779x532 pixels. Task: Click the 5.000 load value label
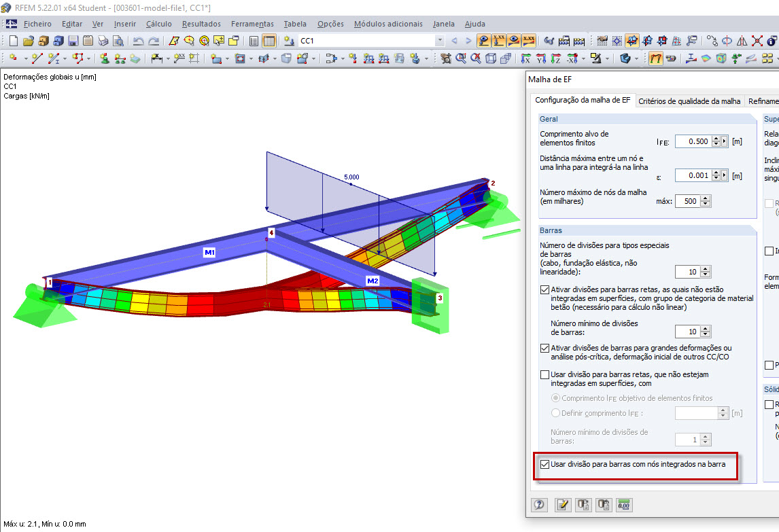351,177
